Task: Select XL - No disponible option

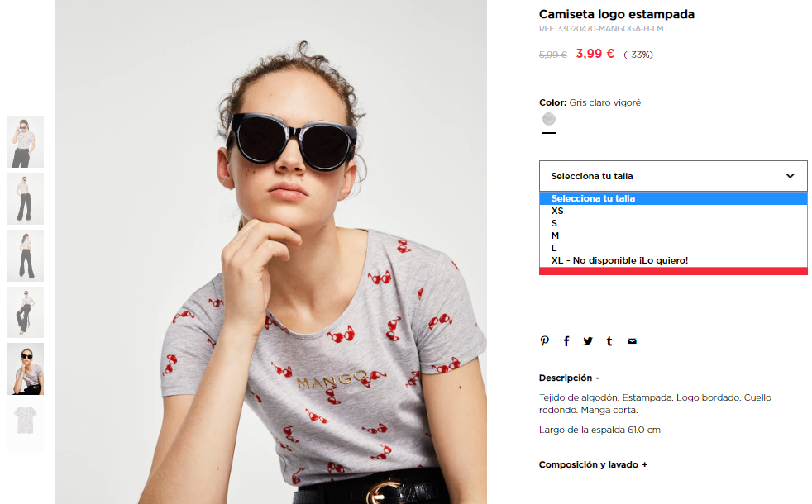Action: 673,260
